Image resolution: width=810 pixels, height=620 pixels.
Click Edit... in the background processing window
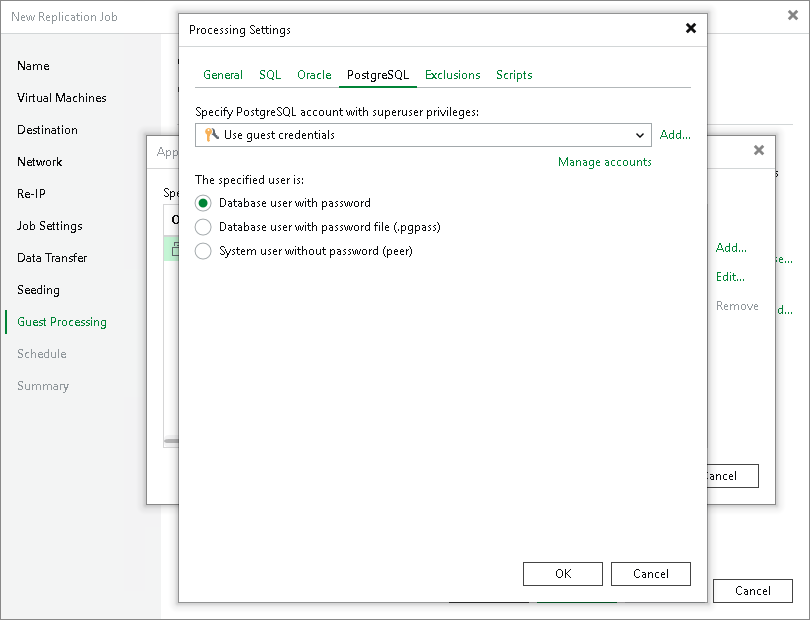point(730,277)
